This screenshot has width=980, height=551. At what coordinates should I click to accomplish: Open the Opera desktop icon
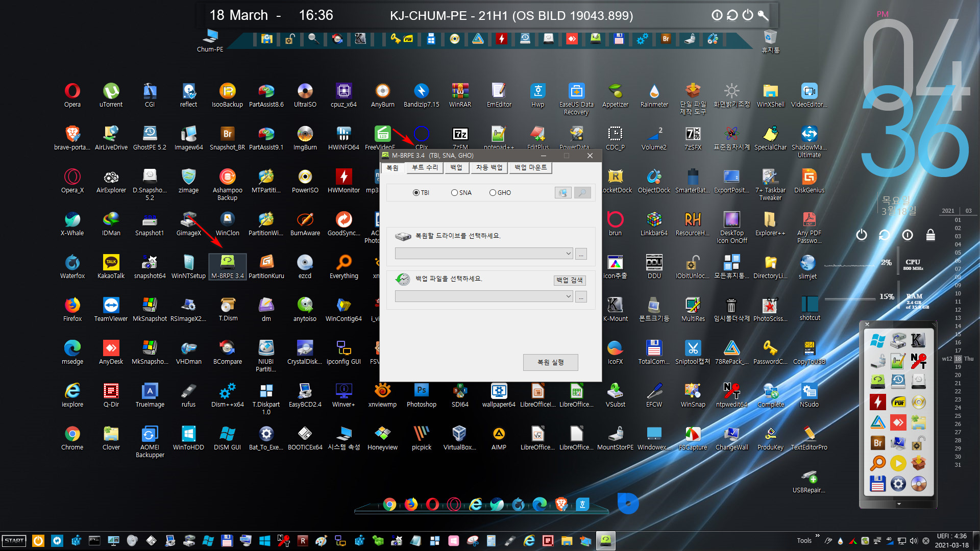(x=72, y=95)
